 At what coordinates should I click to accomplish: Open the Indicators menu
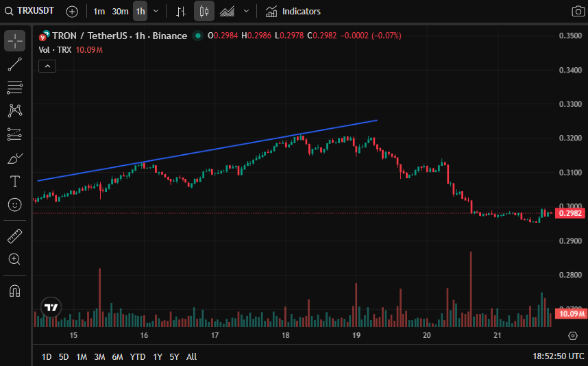293,12
